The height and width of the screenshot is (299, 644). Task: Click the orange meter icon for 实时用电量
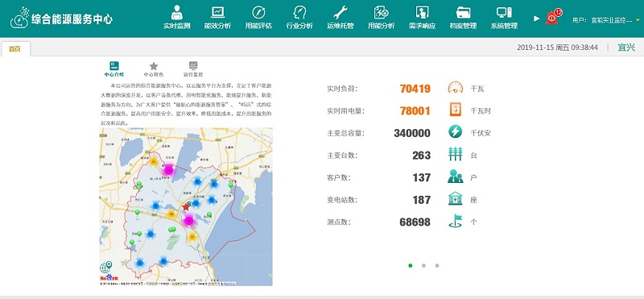coord(455,110)
